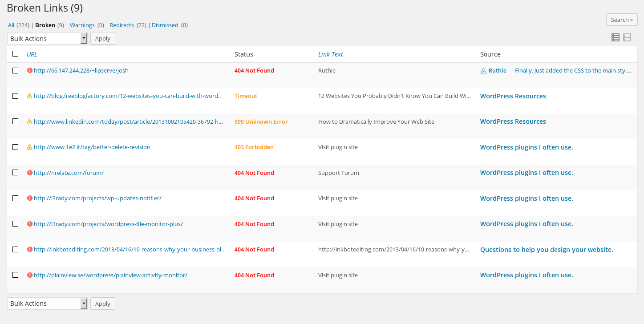The width and height of the screenshot is (644, 324).
Task: Open the l3rady.com wordpress-file-monitor-plus URL
Action: point(108,224)
